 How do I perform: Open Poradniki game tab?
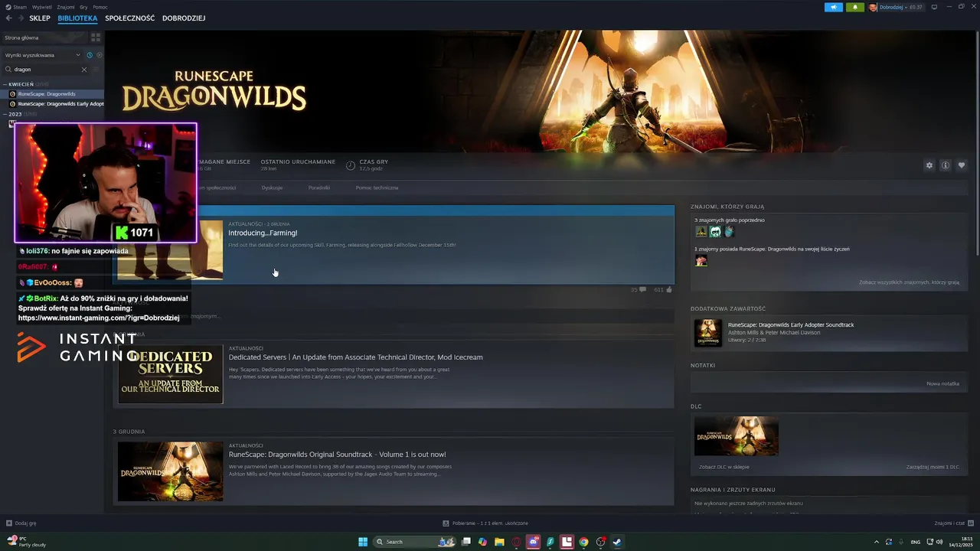coord(319,187)
